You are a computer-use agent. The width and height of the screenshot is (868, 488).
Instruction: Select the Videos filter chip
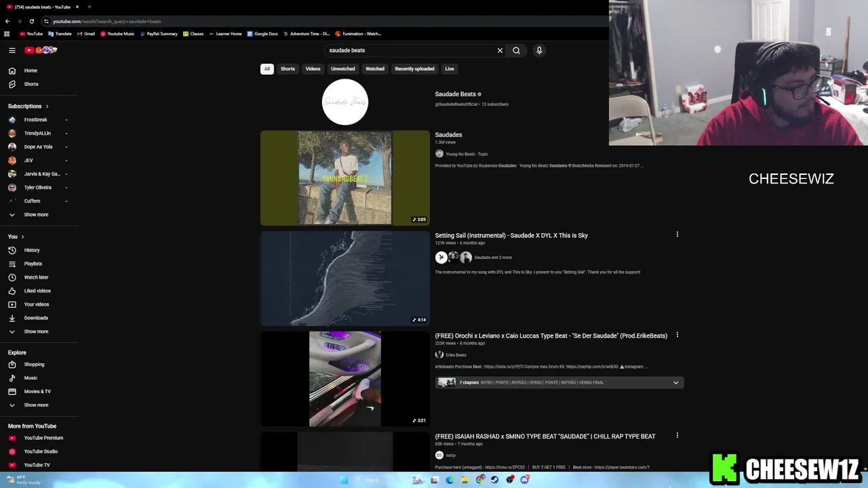(x=313, y=68)
